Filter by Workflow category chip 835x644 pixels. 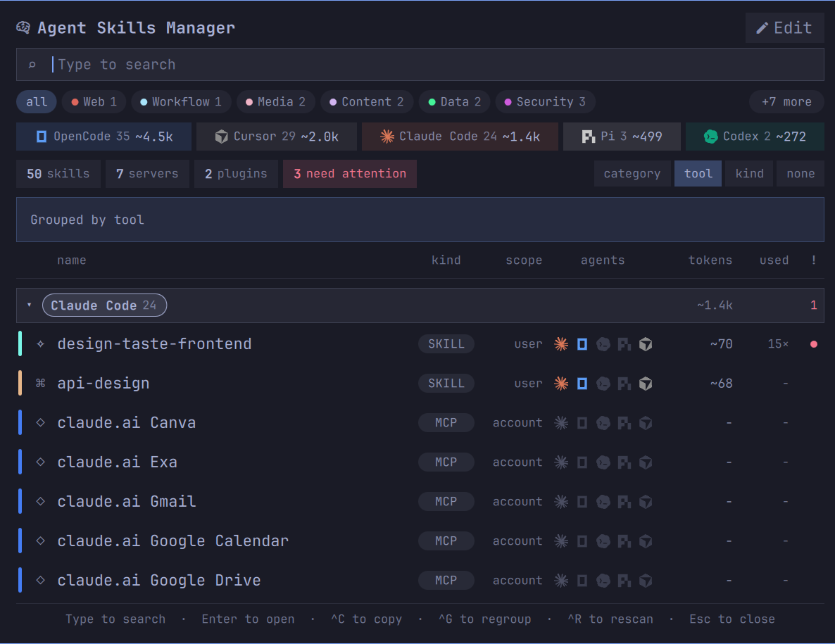[180, 101]
